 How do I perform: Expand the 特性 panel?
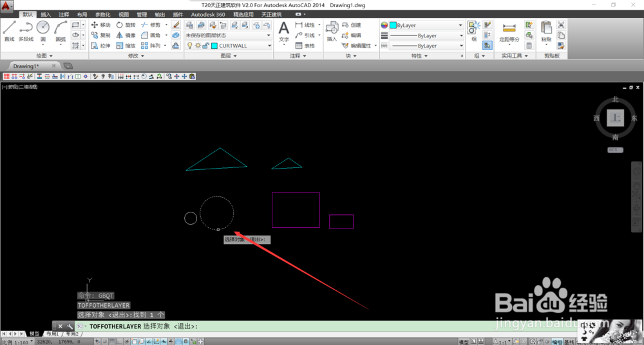pos(419,55)
